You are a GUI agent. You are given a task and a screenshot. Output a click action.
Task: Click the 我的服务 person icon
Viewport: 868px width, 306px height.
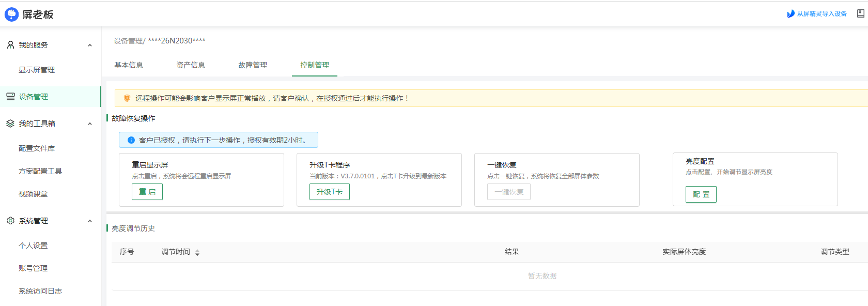click(10, 45)
